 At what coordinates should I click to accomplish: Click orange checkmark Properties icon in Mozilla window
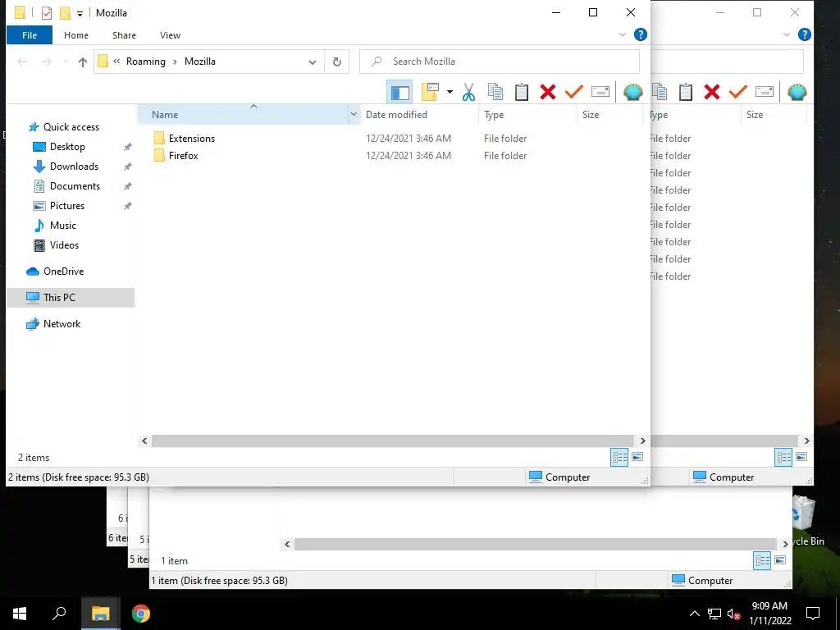point(573,92)
